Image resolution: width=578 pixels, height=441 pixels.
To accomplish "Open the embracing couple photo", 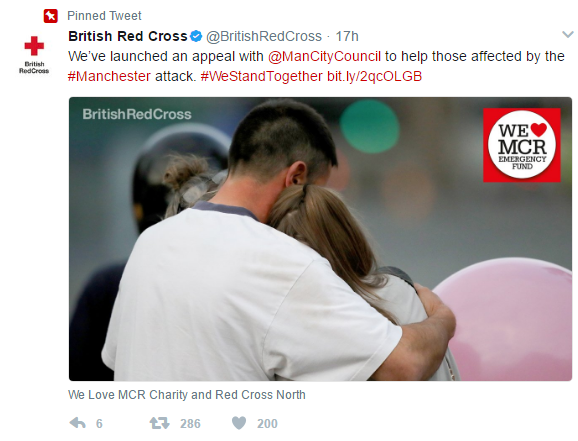I will [x=320, y=239].
